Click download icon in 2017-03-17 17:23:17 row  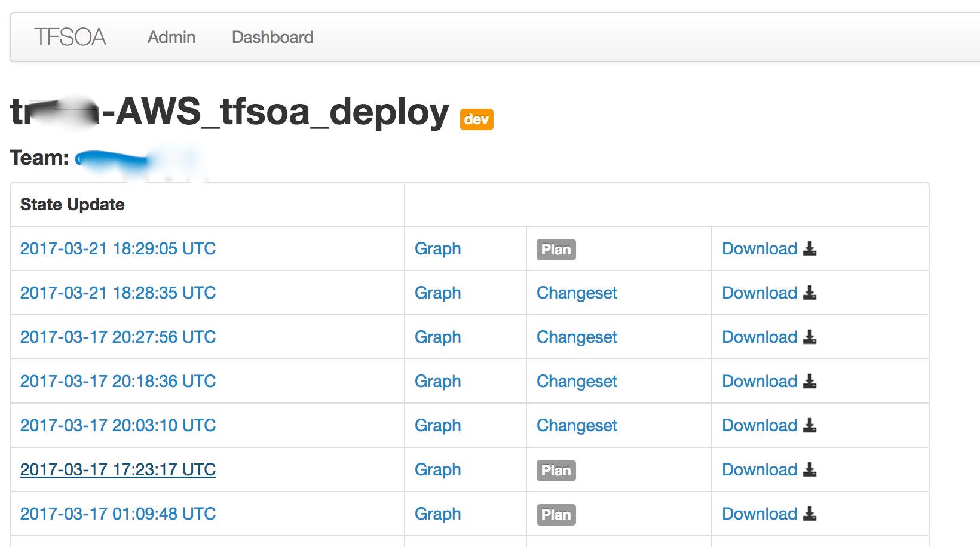[810, 469]
